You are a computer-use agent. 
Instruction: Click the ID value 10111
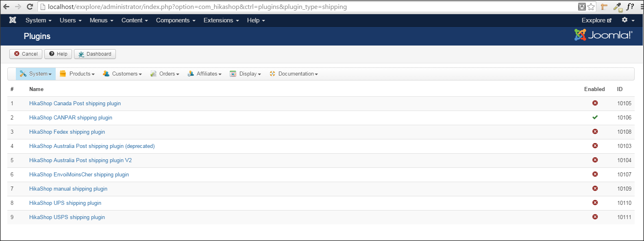point(624,217)
